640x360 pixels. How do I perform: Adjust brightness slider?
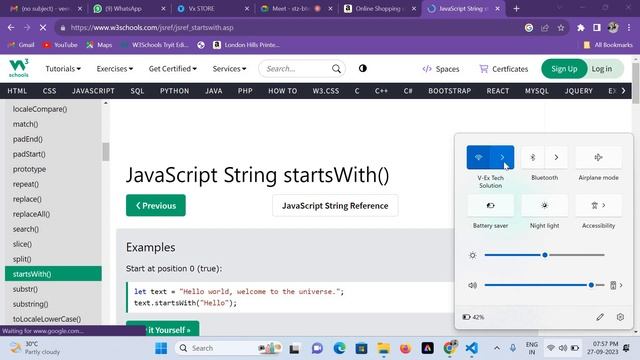click(544, 255)
